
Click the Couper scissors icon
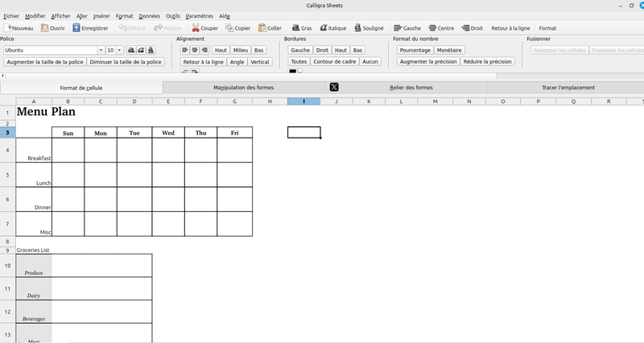click(x=196, y=28)
